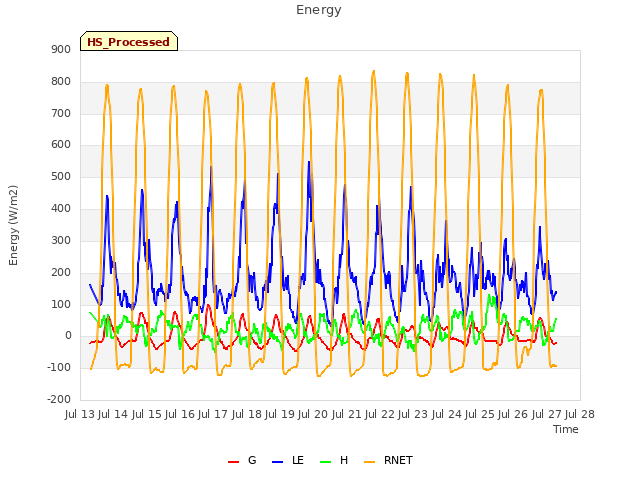640x480 pixels.
Task: Select the G legend entry
Action: [x=242, y=460]
